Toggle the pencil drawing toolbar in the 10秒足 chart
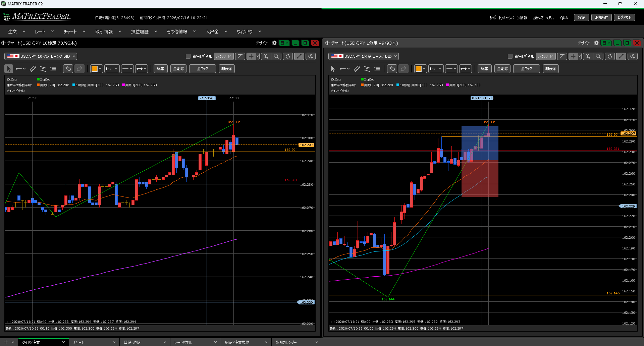644x346 pixels. pyautogui.click(x=299, y=56)
